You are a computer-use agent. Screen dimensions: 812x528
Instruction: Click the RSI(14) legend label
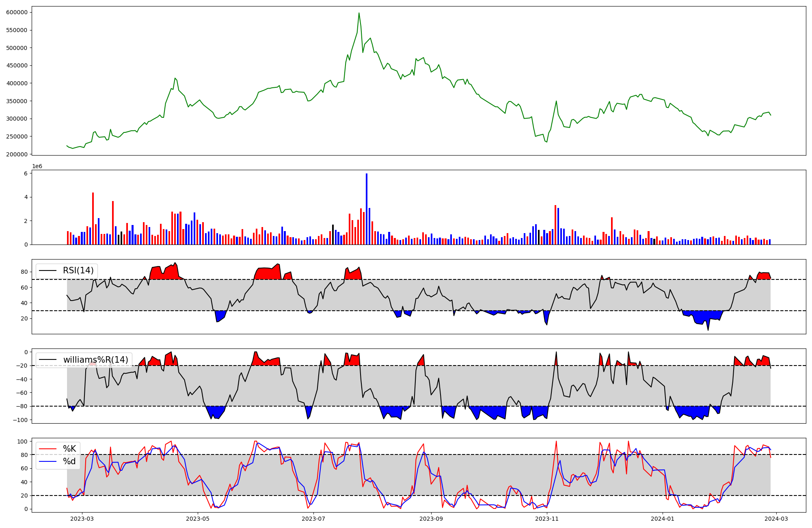coord(78,270)
